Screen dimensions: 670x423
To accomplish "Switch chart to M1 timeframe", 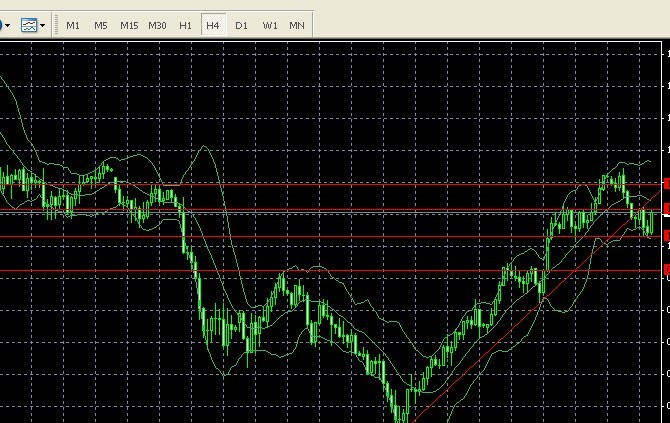I will (x=73, y=26).
